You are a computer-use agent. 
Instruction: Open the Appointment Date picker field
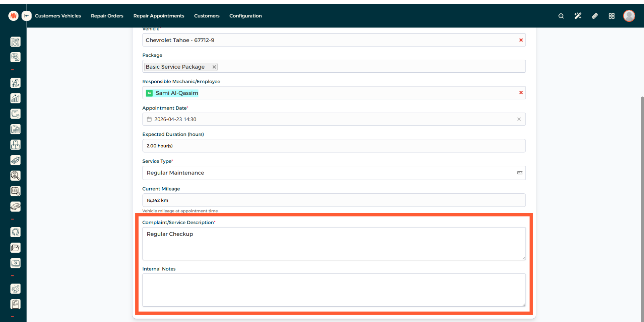(333, 119)
